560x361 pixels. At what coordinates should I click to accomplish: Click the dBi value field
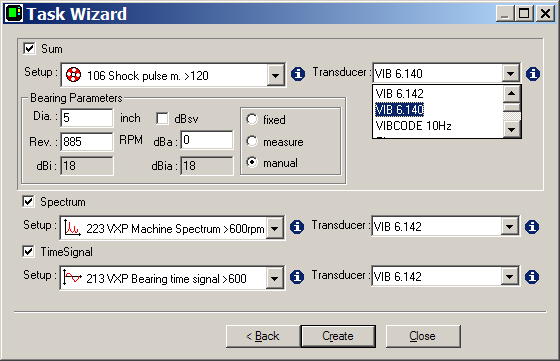click(x=87, y=166)
